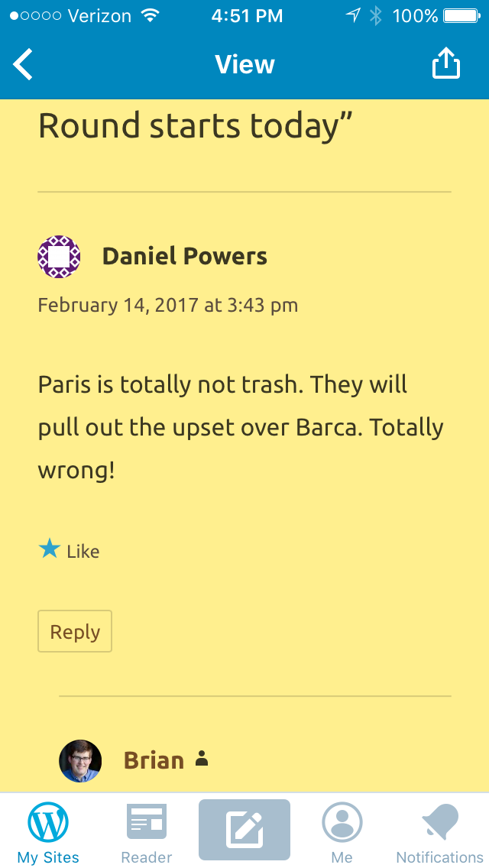The image size is (489, 868).
Task: Tap the new post compose icon
Action: 244,829
